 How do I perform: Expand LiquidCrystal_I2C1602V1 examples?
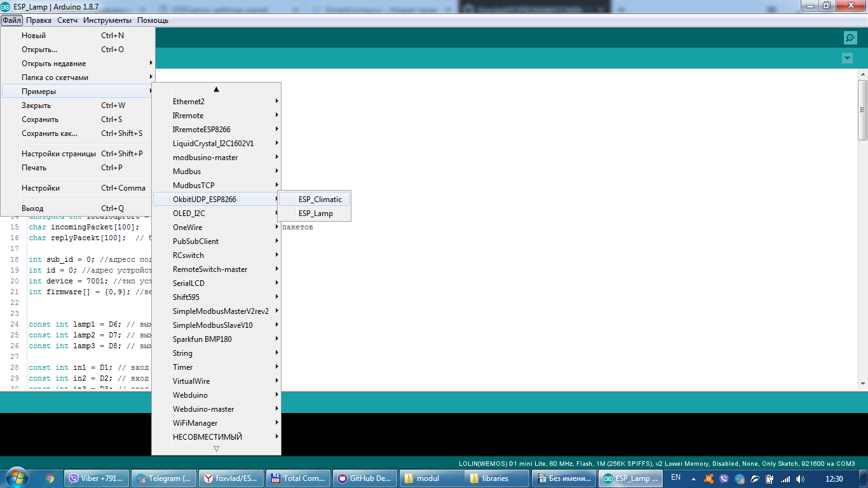(x=216, y=144)
